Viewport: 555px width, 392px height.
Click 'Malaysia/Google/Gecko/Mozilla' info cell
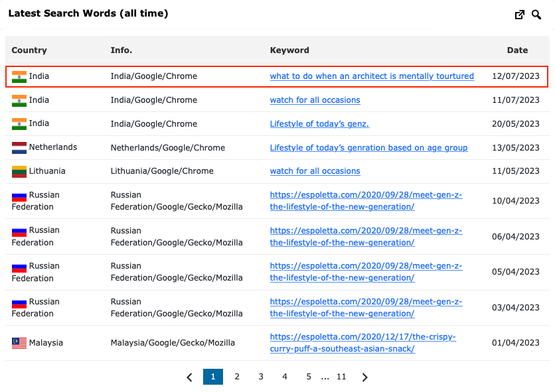[x=173, y=342]
